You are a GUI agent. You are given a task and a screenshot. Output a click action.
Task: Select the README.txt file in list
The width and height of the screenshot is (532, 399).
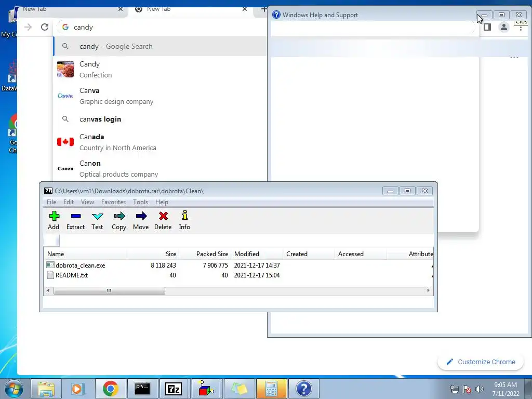coord(239,275)
